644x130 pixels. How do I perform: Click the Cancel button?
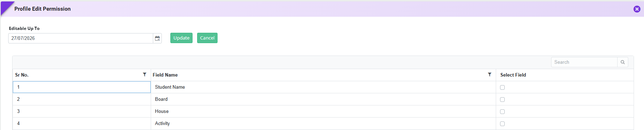pyautogui.click(x=207, y=38)
